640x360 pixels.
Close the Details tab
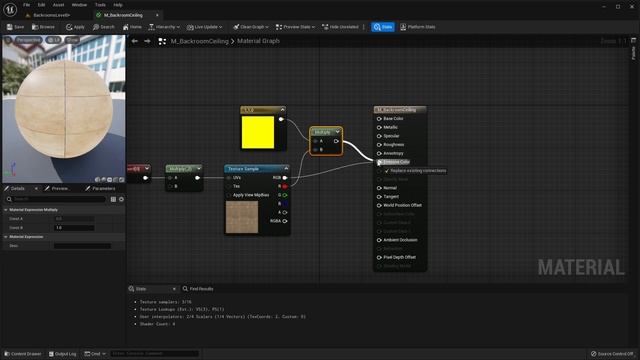coord(36,189)
